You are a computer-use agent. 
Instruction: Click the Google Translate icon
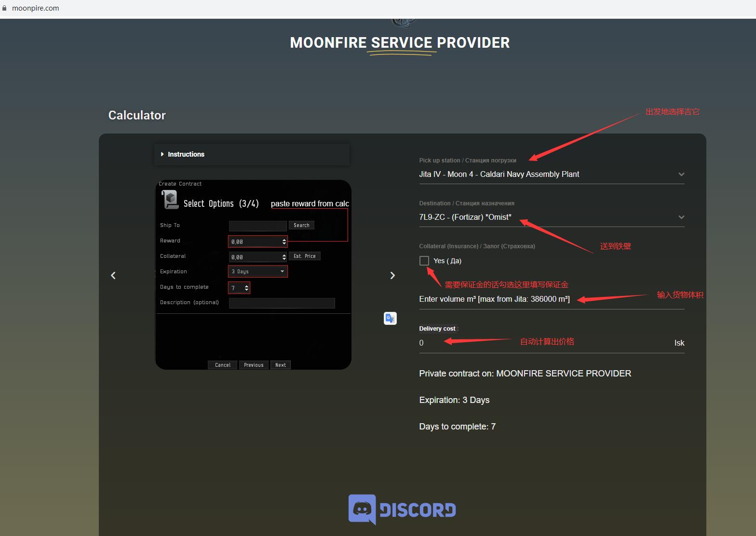(x=390, y=318)
